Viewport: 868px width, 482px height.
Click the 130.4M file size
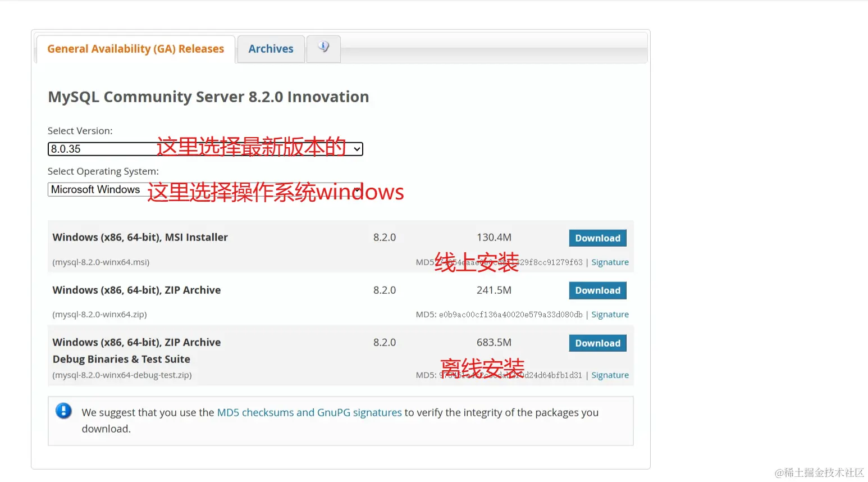494,238
